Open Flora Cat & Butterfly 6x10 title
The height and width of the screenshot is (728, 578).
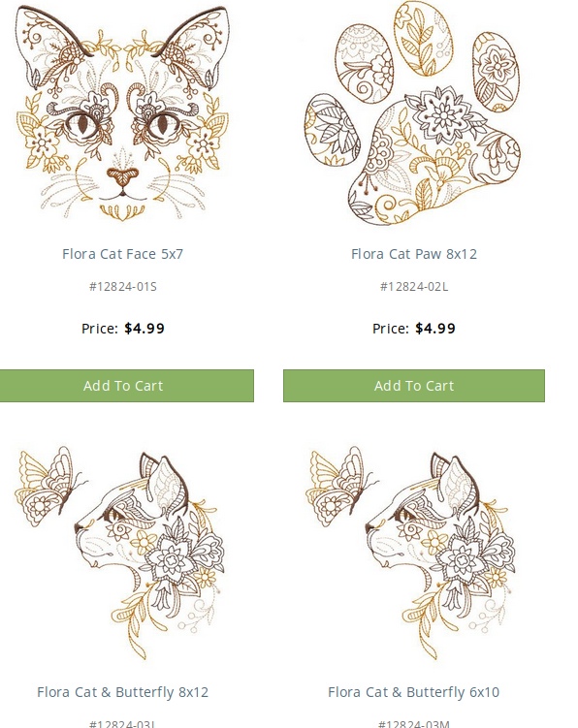[413, 692]
